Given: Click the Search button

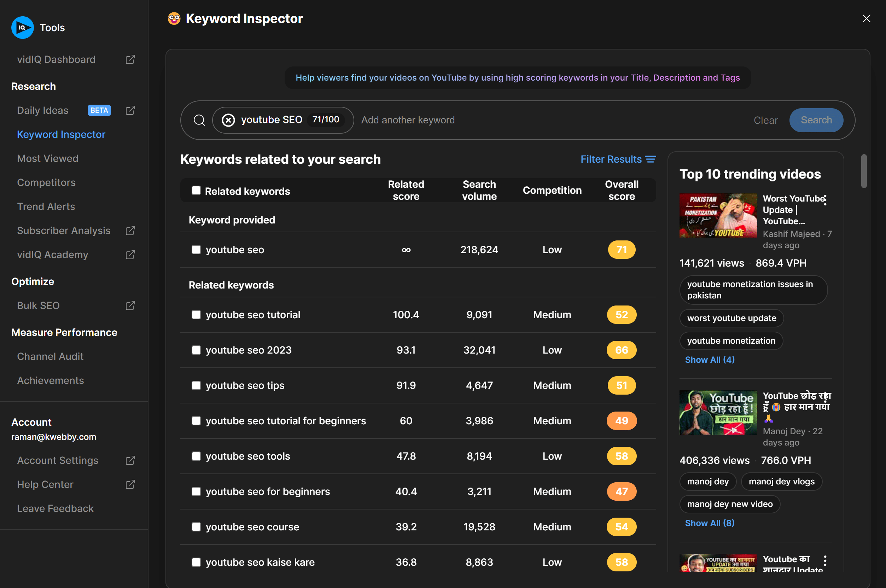Looking at the screenshot, I should tap(816, 120).
